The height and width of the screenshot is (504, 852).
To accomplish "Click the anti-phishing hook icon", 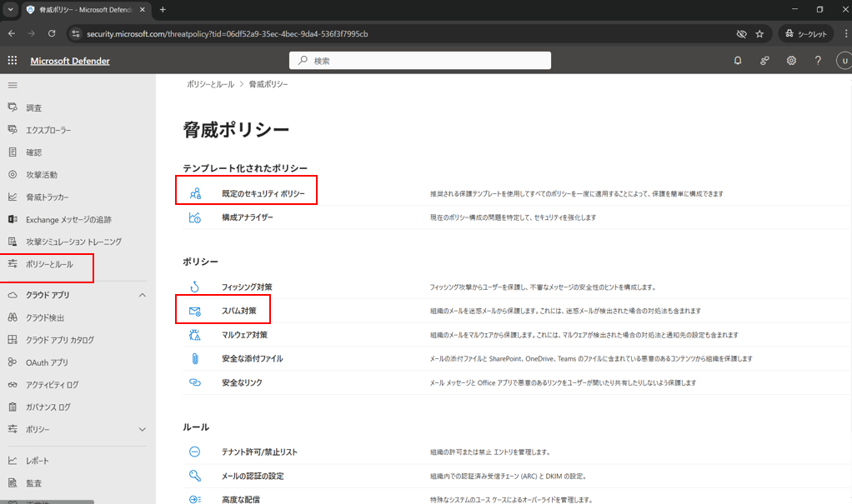I will (x=195, y=287).
